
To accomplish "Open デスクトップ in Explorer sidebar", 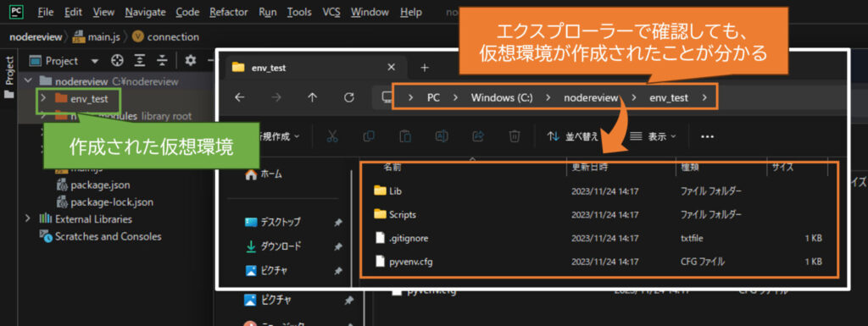I will tap(272, 222).
